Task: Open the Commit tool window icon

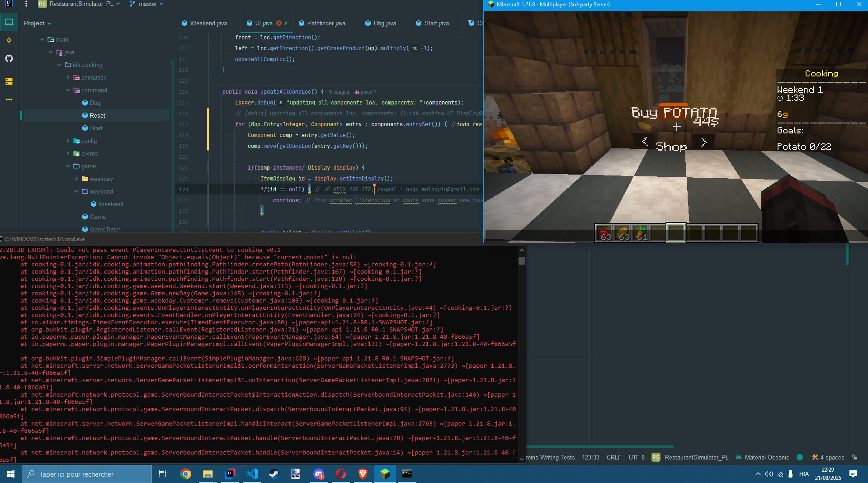Action: pos(9,41)
